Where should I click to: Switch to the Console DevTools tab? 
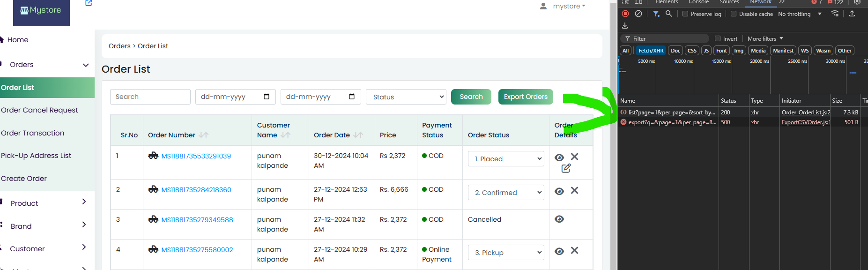tap(698, 2)
